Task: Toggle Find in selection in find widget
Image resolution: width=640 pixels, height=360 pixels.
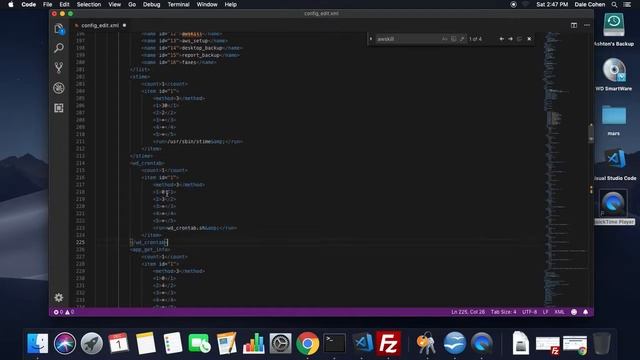Action: pos(519,39)
